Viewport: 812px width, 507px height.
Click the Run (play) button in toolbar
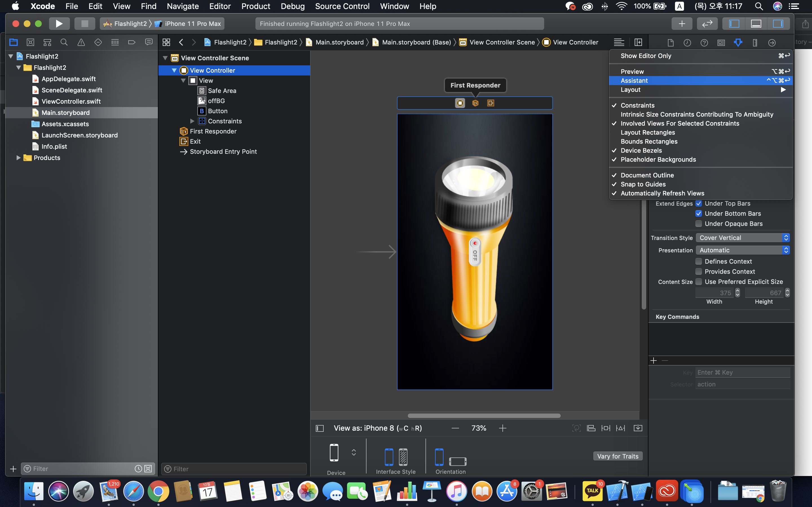(59, 23)
